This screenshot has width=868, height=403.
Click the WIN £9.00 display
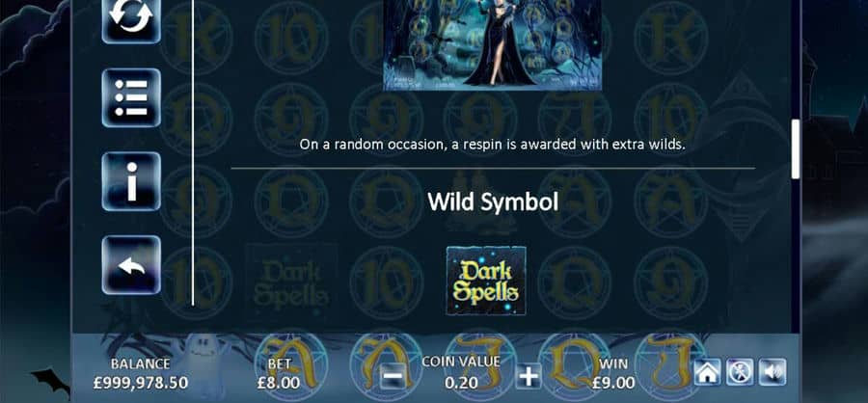pos(613,373)
